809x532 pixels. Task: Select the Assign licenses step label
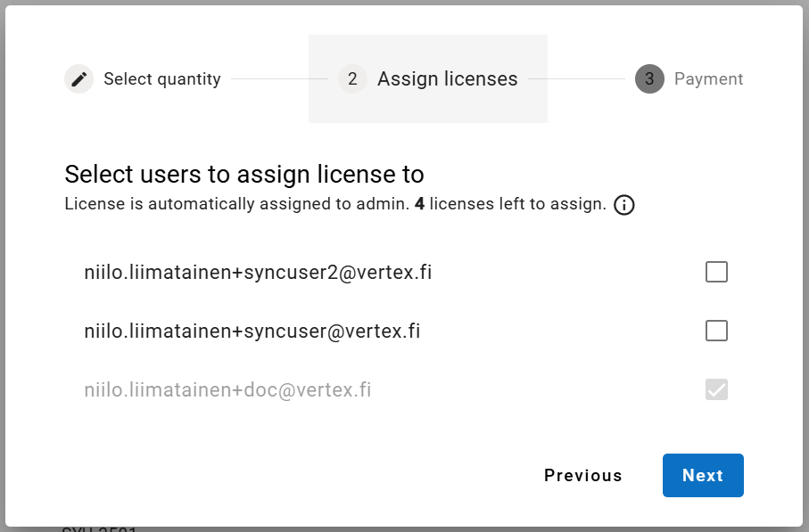coord(447,79)
